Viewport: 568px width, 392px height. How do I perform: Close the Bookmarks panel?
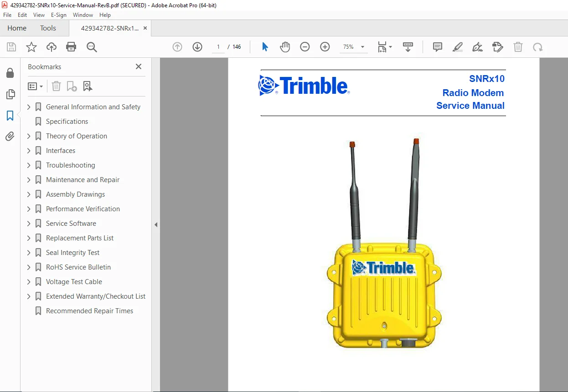139,66
